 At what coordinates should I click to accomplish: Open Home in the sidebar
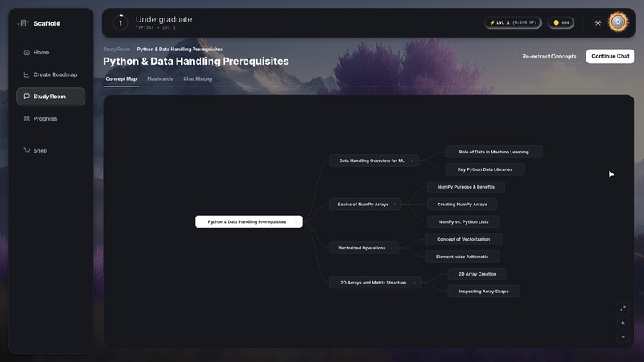[51, 52]
